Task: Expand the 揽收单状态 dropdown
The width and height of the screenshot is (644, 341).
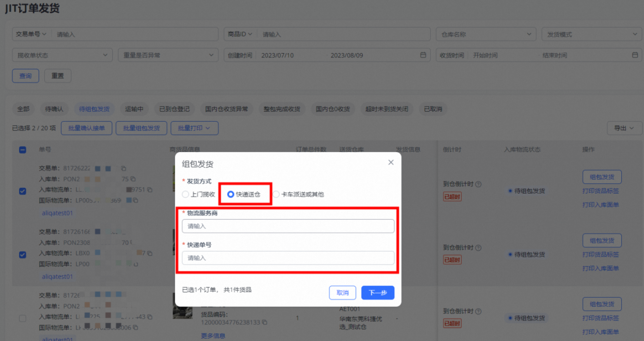Action: pos(62,55)
